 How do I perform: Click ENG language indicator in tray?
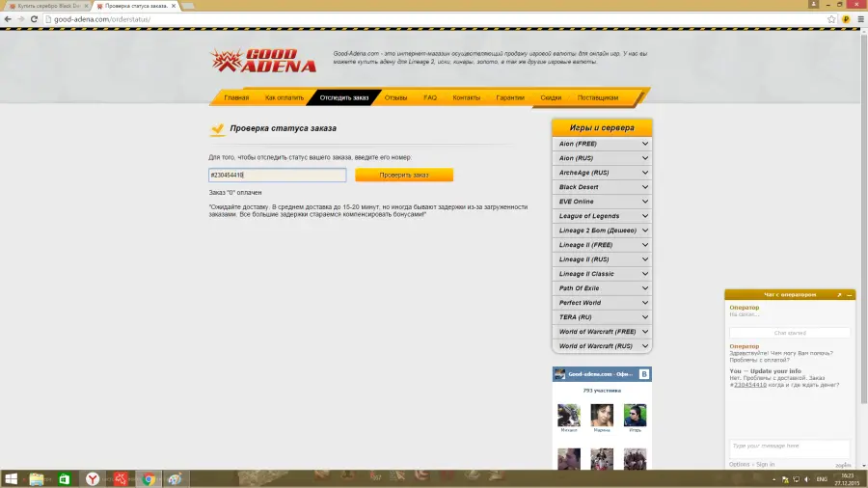(822, 479)
